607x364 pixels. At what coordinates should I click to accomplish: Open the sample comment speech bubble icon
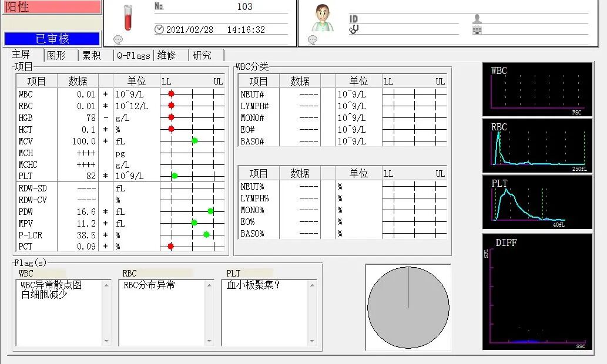pos(118,39)
